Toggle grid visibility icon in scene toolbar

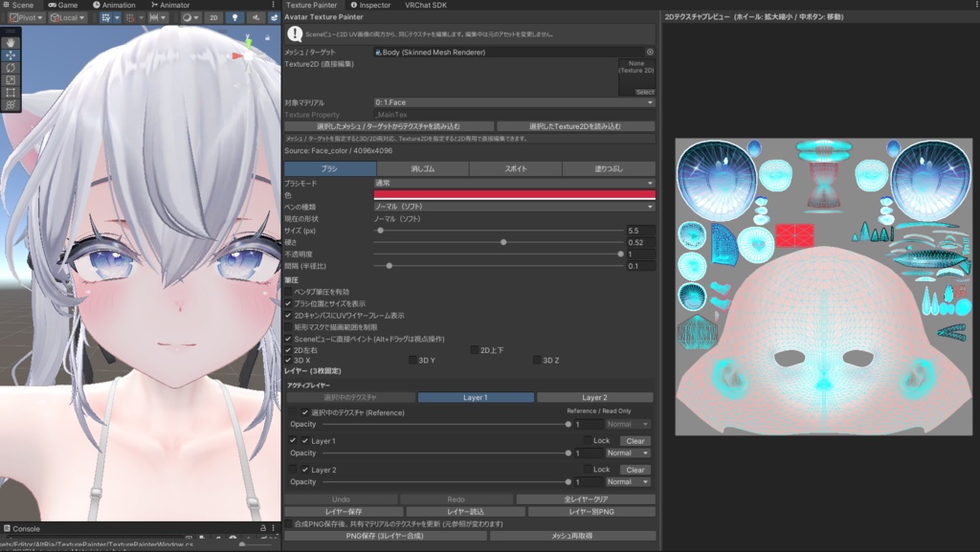click(105, 17)
